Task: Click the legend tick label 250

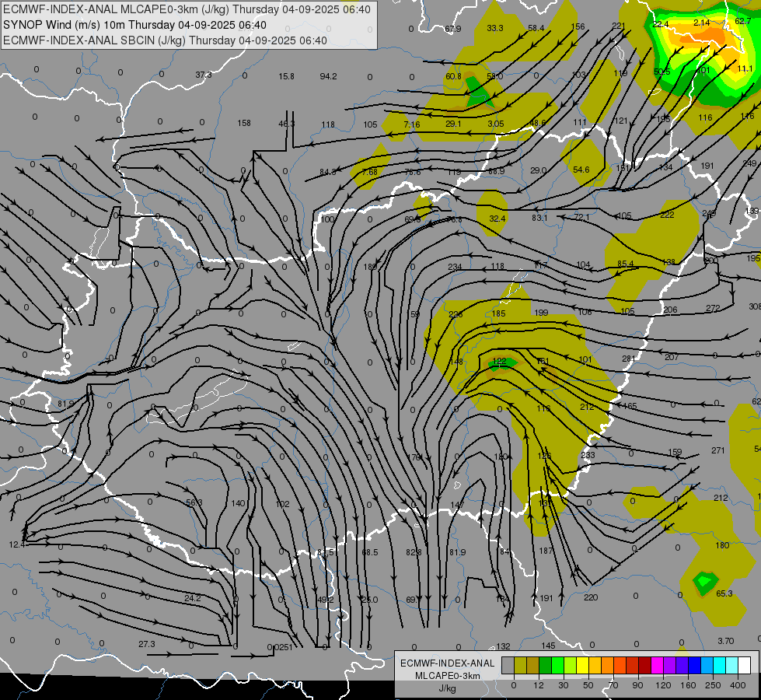Action: coord(713,685)
